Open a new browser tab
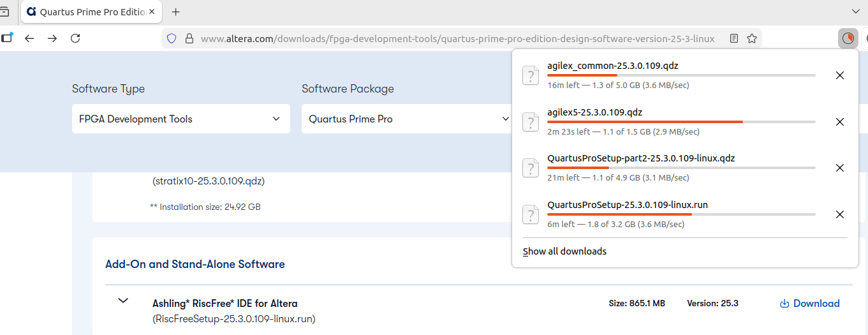The image size is (868, 335). (176, 11)
